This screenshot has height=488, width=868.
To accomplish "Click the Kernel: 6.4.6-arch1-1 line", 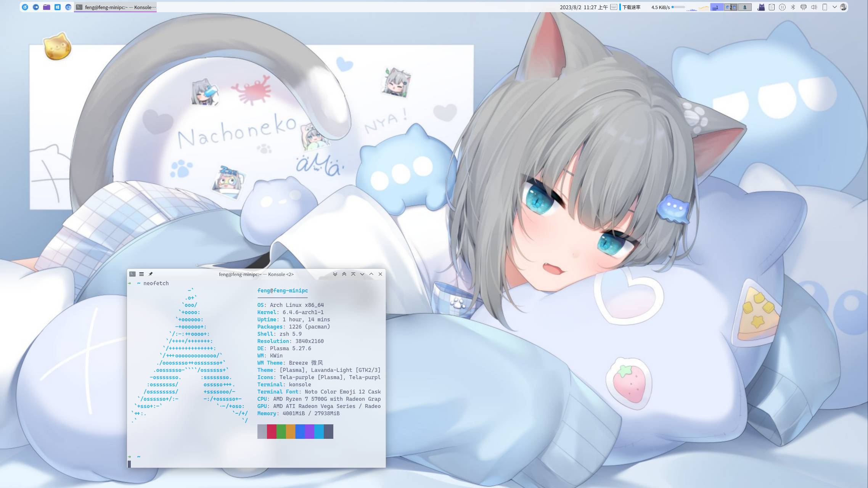I will (291, 312).
